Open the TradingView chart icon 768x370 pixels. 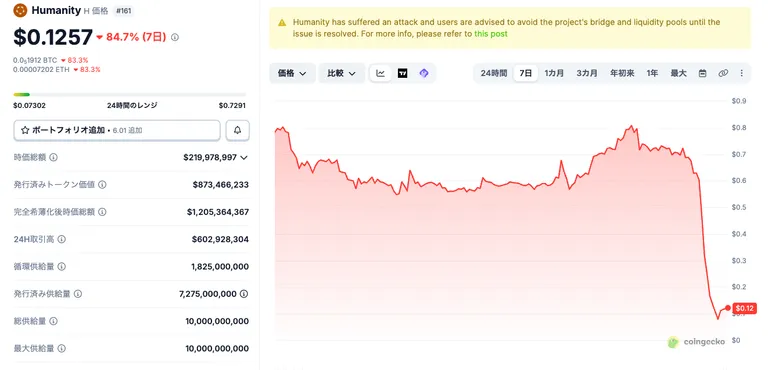[403, 74]
